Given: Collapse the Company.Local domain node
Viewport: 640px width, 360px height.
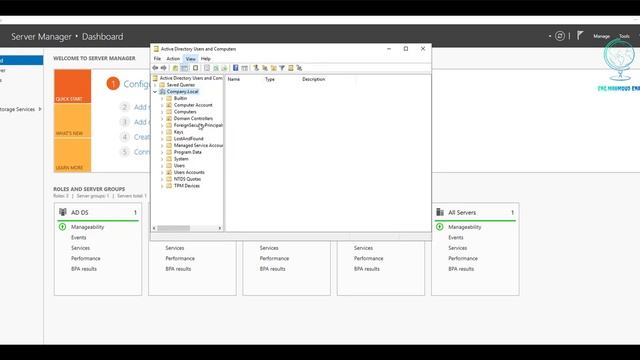Looking at the screenshot, I should (x=155, y=92).
